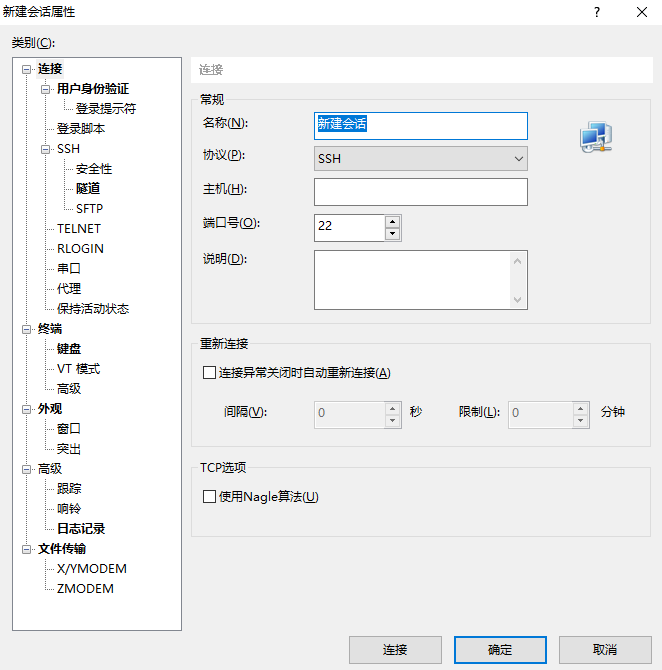This screenshot has height=670, width=662.
Task: Select 文件传输 tree item
Action: click(x=62, y=549)
